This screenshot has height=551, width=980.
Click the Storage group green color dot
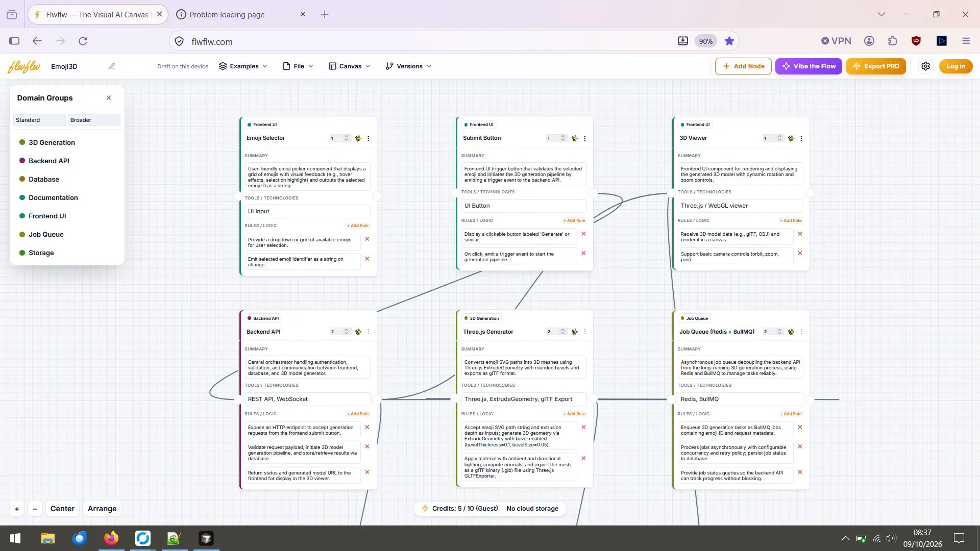tap(22, 253)
